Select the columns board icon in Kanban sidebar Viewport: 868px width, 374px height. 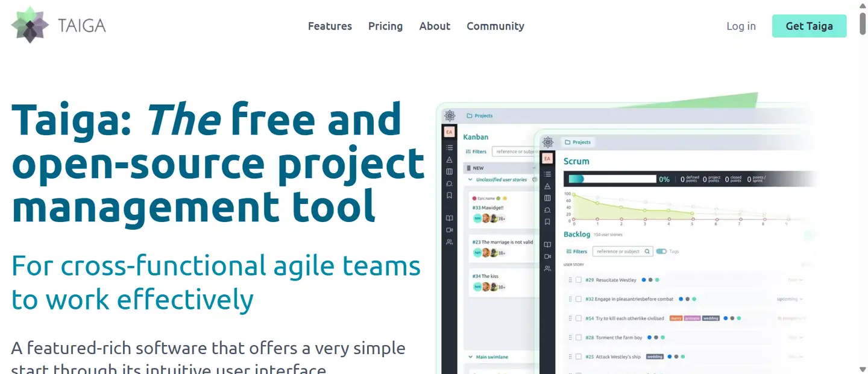pos(450,171)
